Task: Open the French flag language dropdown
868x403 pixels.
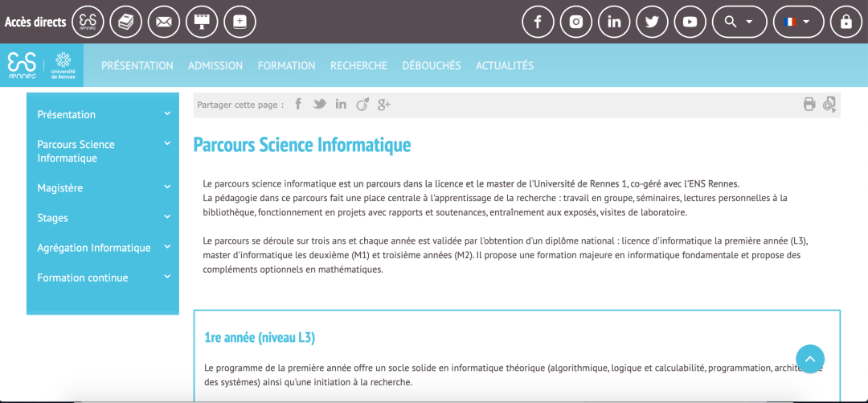Action: point(798,22)
